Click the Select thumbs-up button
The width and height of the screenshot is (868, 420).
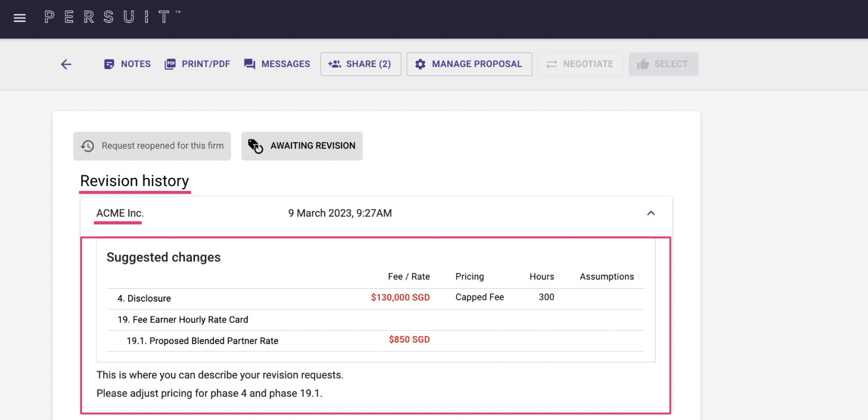coord(663,64)
